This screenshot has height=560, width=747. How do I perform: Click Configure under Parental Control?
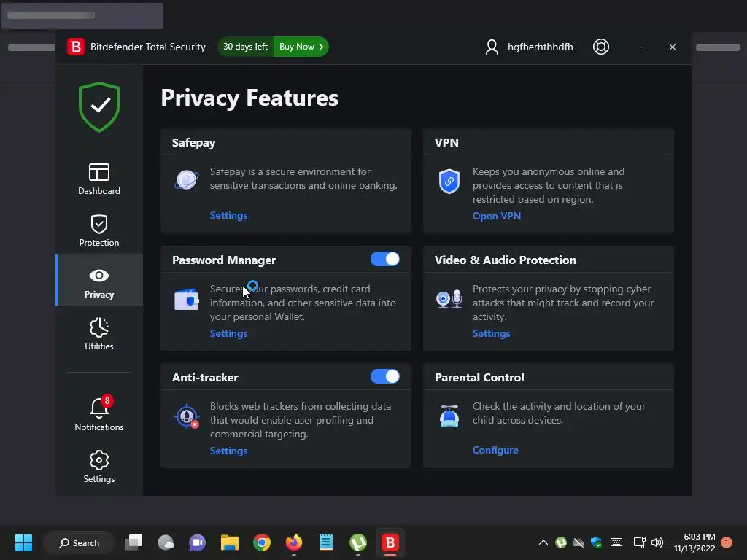pos(495,450)
